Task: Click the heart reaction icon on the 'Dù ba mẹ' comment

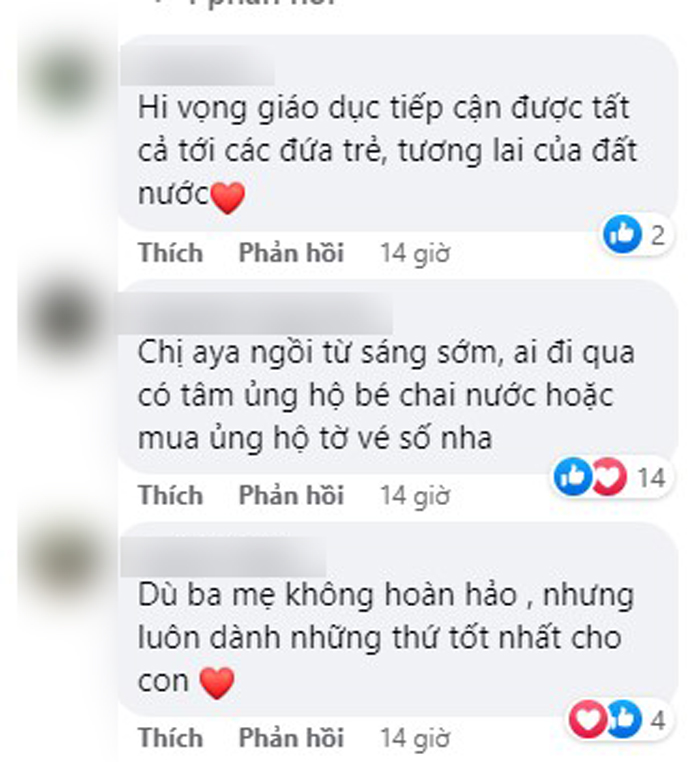Action: (x=588, y=718)
